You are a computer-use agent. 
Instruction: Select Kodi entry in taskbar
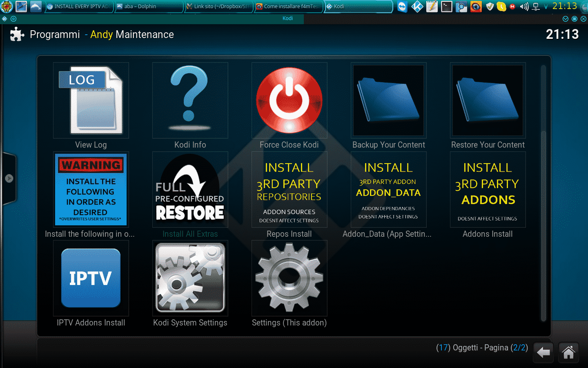359,7
